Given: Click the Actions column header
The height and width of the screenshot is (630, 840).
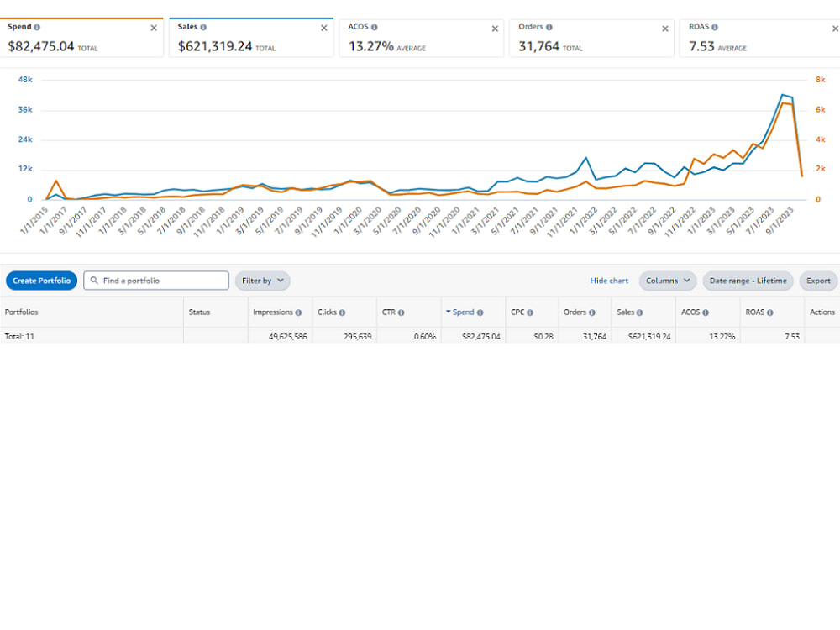Looking at the screenshot, I should click(x=822, y=312).
